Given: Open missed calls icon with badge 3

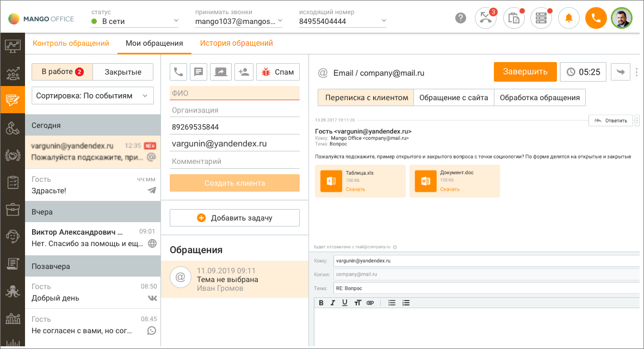Looking at the screenshot, I should click(486, 18).
